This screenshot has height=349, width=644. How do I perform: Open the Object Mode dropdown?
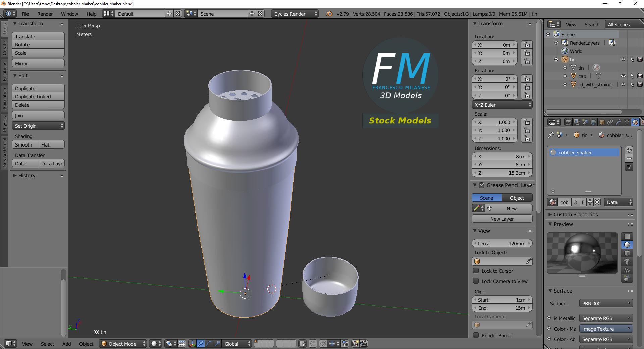[123, 344]
